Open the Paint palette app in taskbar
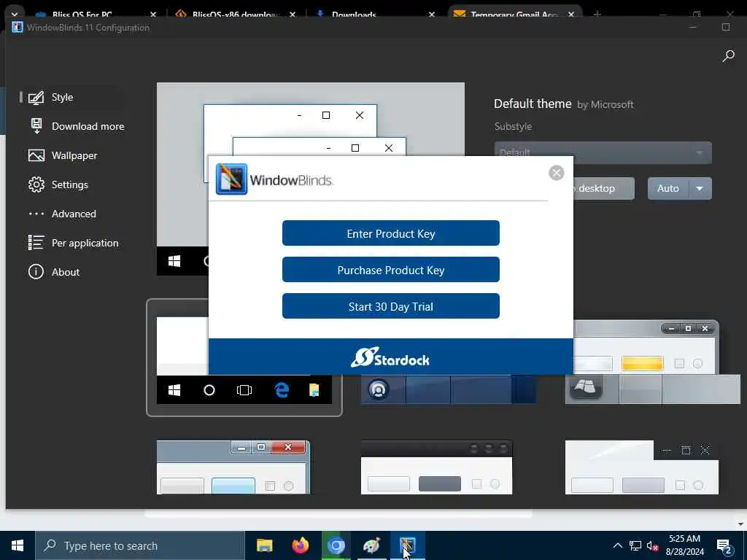 (x=371, y=545)
